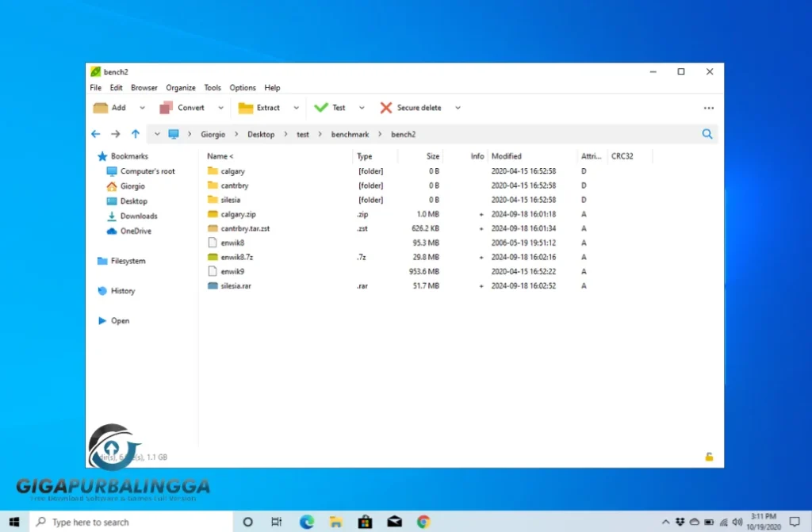Screen dimensions: 812x532
Task: Expand the Secure delete dropdown arrow
Action: click(x=458, y=108)
